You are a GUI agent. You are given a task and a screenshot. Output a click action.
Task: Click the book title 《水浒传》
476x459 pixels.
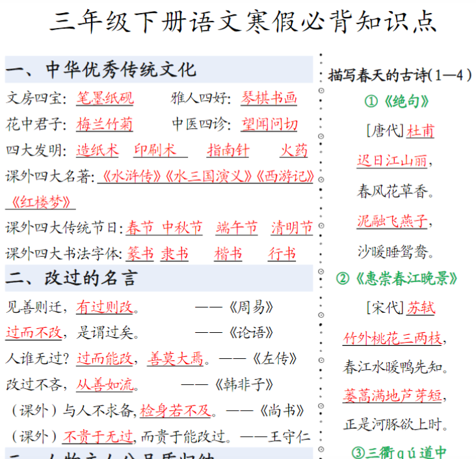[131, 176]
